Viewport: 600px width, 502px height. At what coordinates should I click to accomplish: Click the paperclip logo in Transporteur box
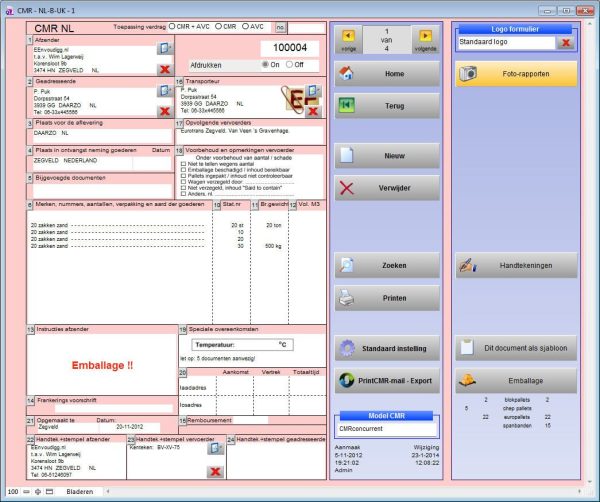(x=293, y=100)
